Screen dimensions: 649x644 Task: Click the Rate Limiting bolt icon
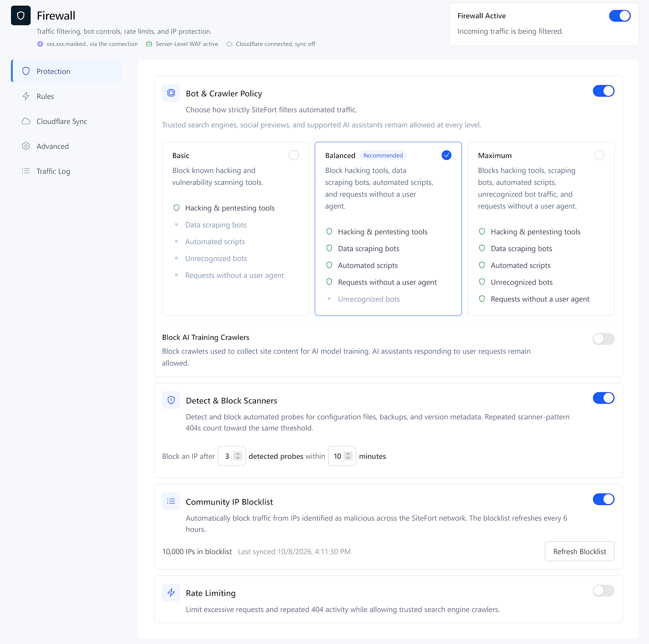point(171,593)
